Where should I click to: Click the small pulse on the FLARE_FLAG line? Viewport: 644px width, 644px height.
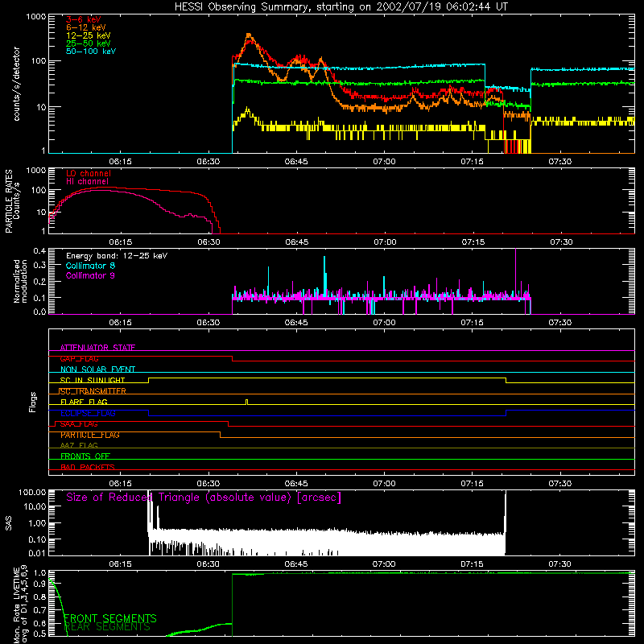click(246, 402)
